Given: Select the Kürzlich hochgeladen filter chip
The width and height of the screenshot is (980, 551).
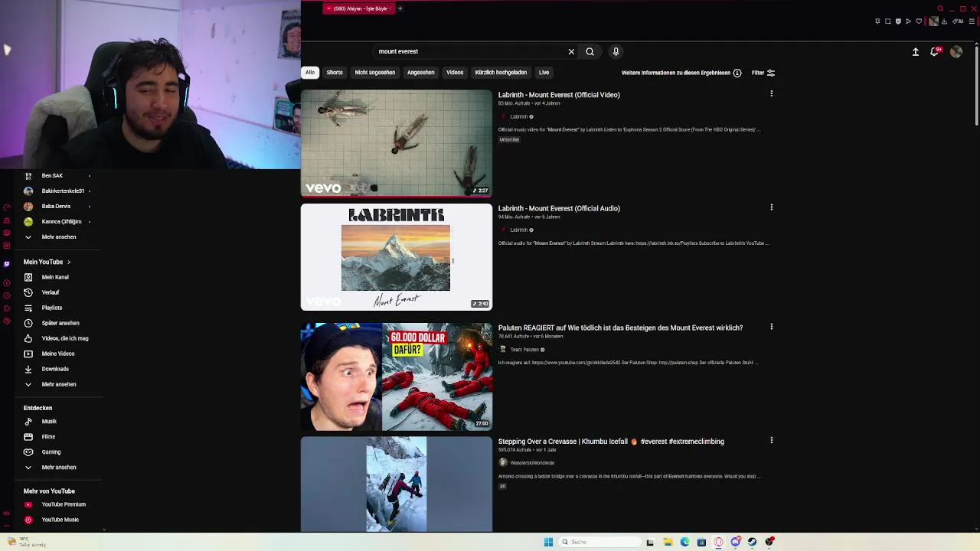Looking at the screenshot, I should point(501,73).
